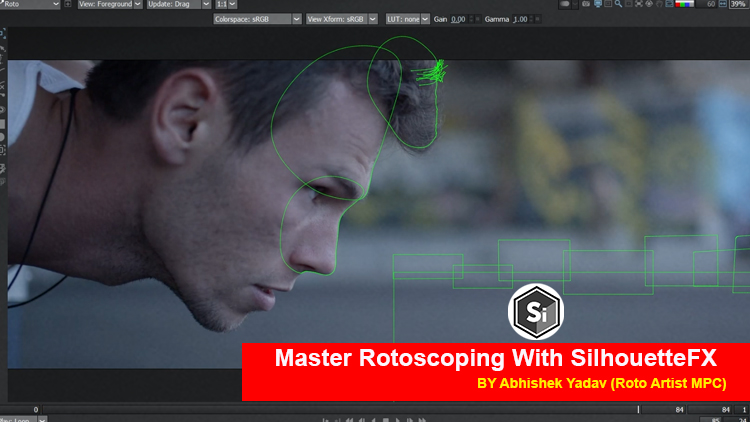Open the LUT: none dropdown

pyautogui.click(x=408, y=19)
